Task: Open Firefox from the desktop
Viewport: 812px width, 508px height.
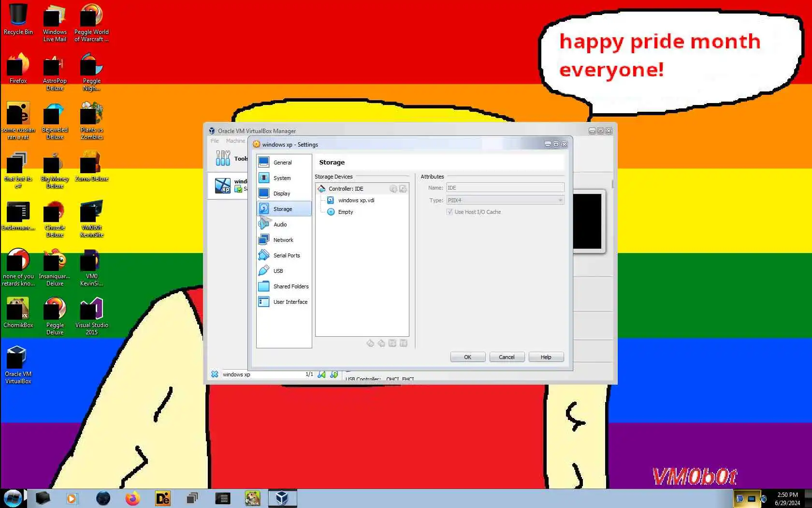Action: click(18, 68)
